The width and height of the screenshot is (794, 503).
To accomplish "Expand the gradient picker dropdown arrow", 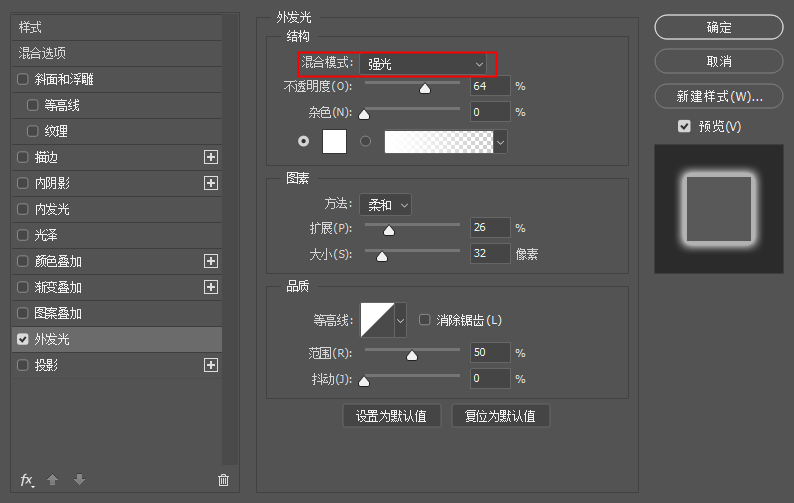I will (500, 142).
